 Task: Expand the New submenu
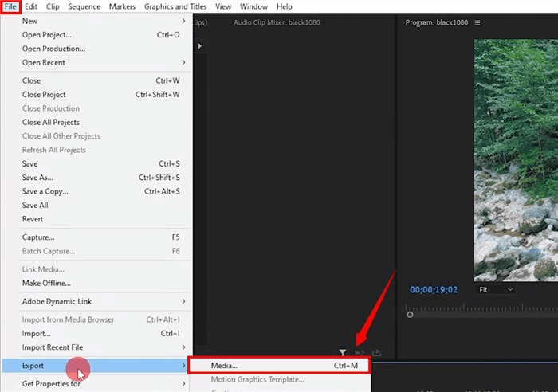[102, 21]
